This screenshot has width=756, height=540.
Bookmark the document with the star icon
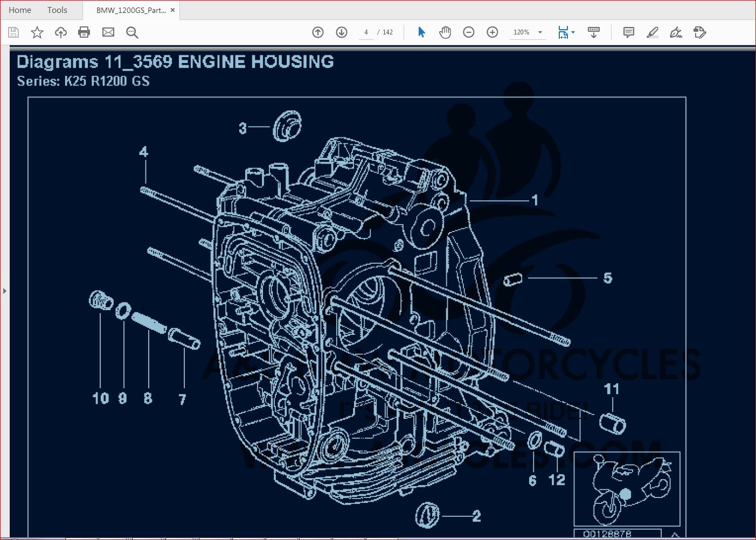37,32
